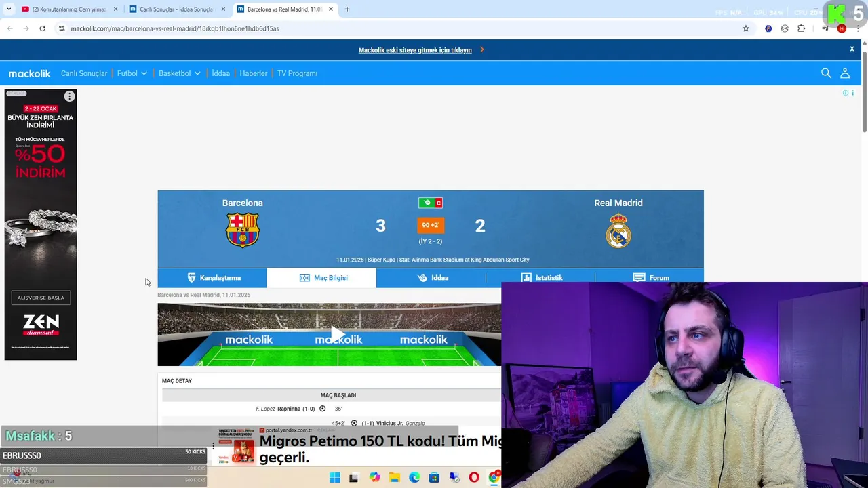Viewport: 868px width, 488px height.
Task: Click ALIŞVERİŞE BAŞLA button in Zen ad
Action: 41,298
